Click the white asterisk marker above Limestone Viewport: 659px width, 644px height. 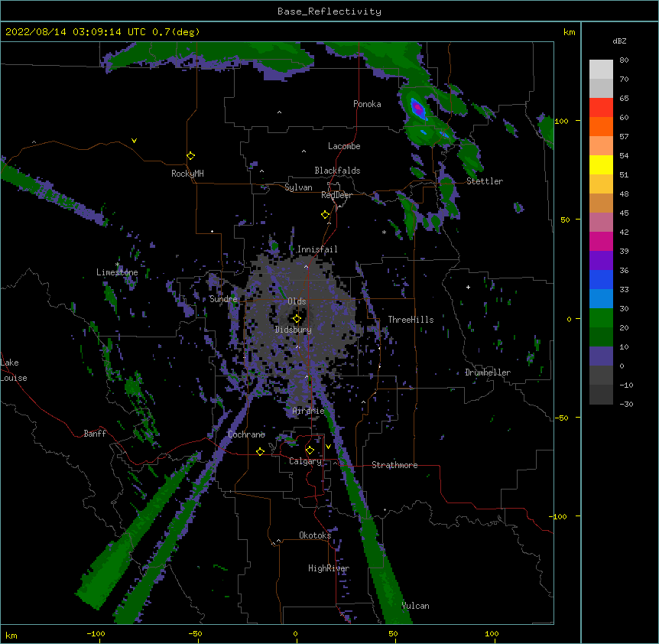click(x=117, y=265)
